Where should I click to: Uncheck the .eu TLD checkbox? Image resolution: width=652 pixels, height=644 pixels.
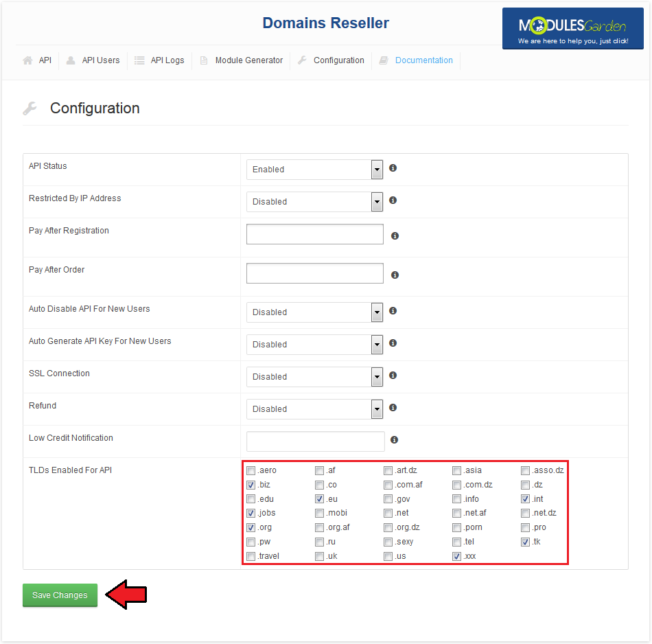coord(319,499)
